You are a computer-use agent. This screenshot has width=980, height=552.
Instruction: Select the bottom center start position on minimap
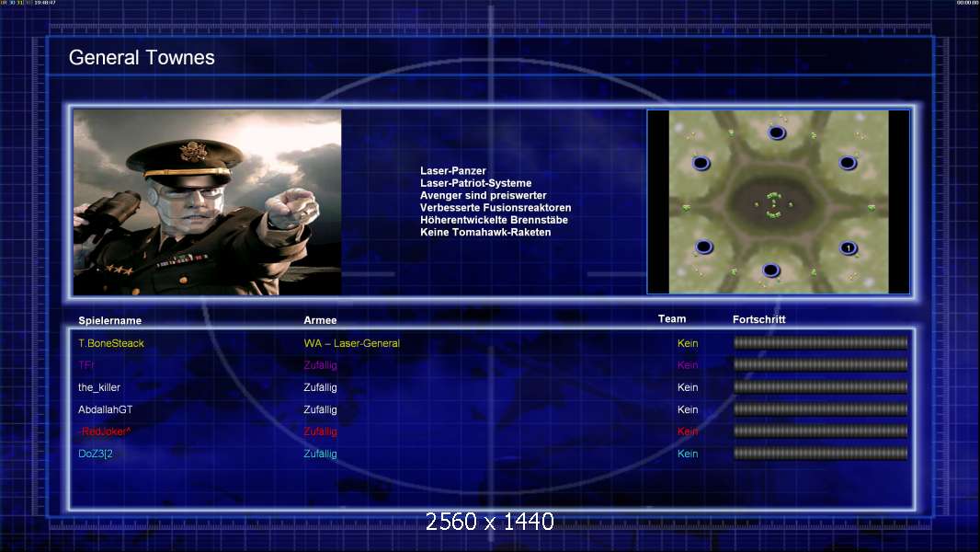[771, 270]
